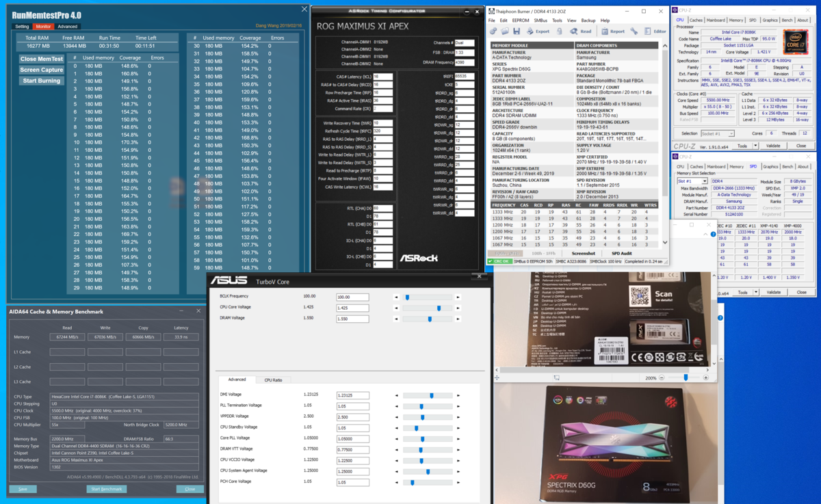Click the Export toolbar icon in Thaiphoon Burner
Viewport: 821px width, 504px height.
point(538,31)
